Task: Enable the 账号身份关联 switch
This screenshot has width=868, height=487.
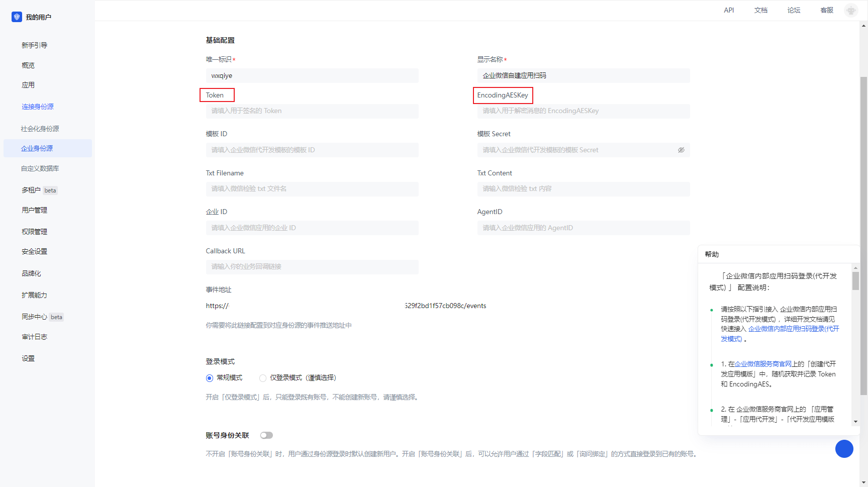Action: pos(266,435)
